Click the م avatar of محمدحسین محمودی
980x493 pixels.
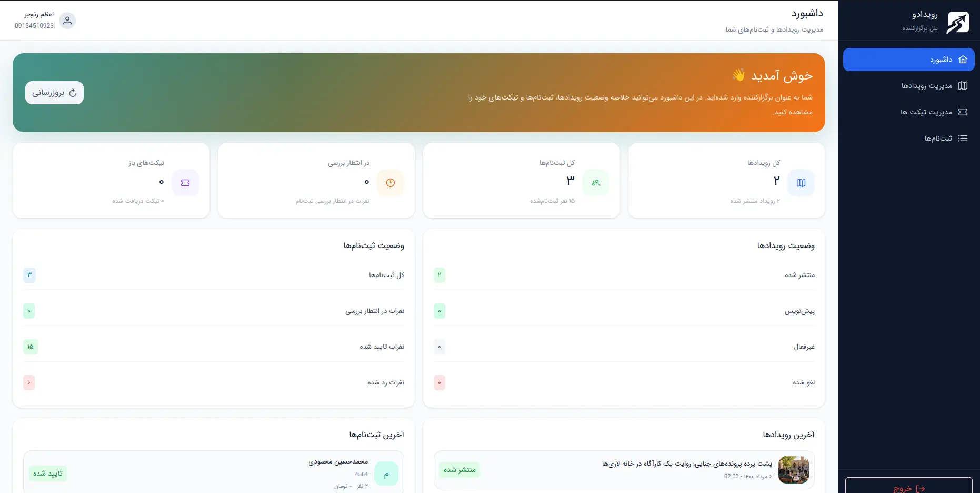click(x=386, y=474)
